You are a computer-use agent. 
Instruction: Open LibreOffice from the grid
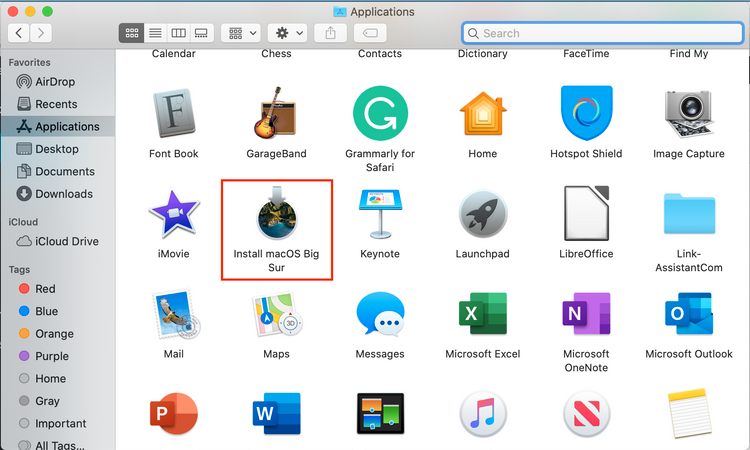pos(586,214)
